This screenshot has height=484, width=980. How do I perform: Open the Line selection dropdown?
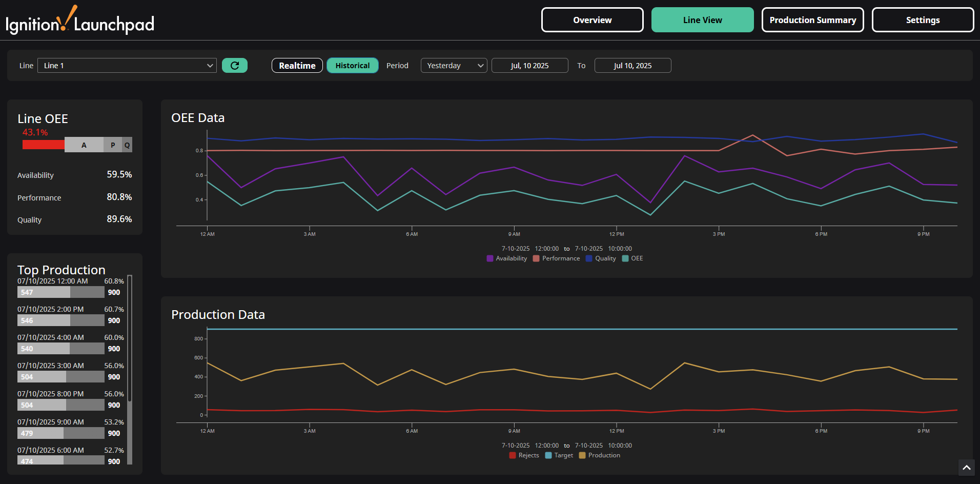coord(127,66)
